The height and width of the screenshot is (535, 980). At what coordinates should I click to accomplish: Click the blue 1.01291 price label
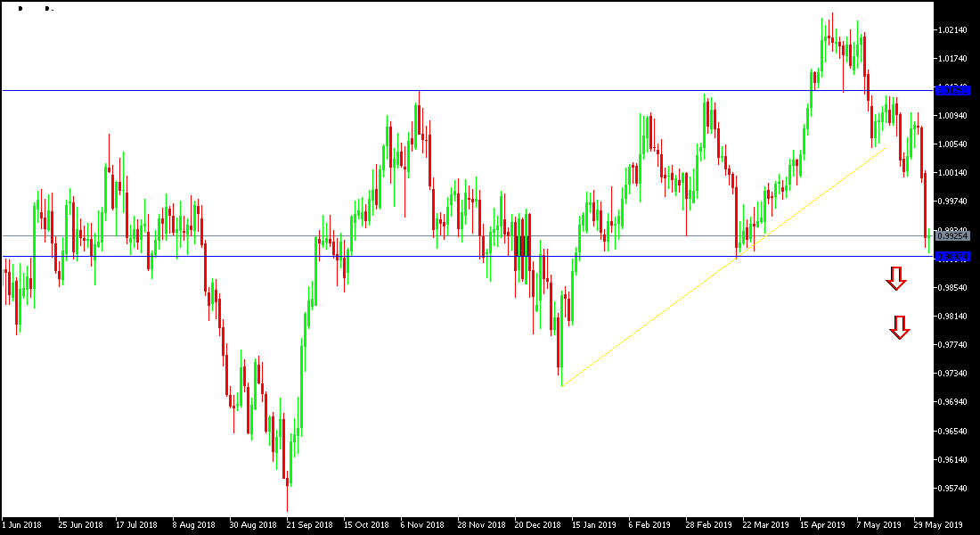pos(953,91)
